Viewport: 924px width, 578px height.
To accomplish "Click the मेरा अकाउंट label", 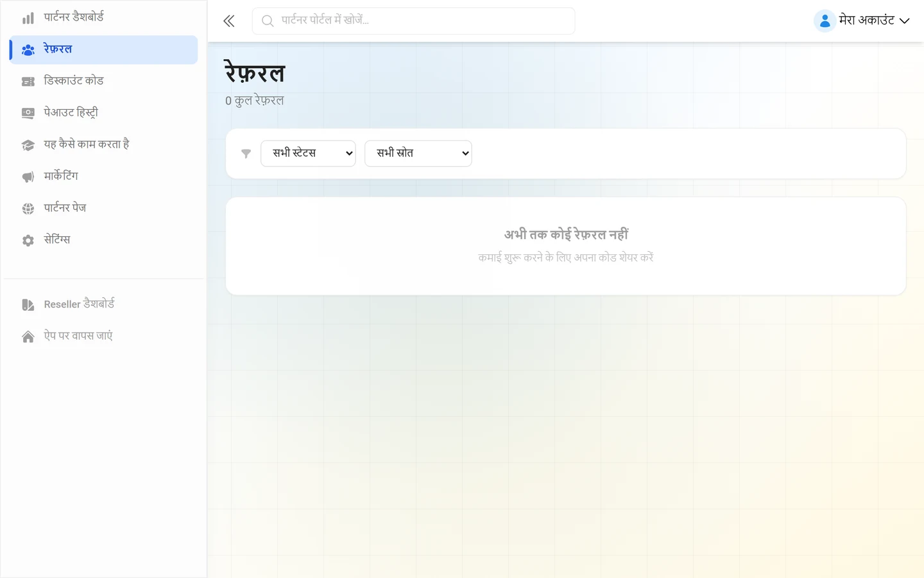I will pyautogui.click(x=867, y=21).
